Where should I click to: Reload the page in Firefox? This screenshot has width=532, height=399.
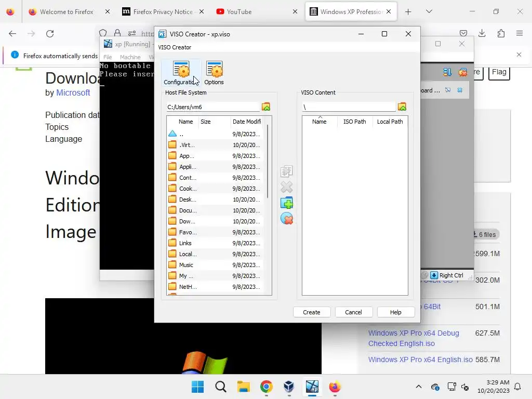click(50, 34)
